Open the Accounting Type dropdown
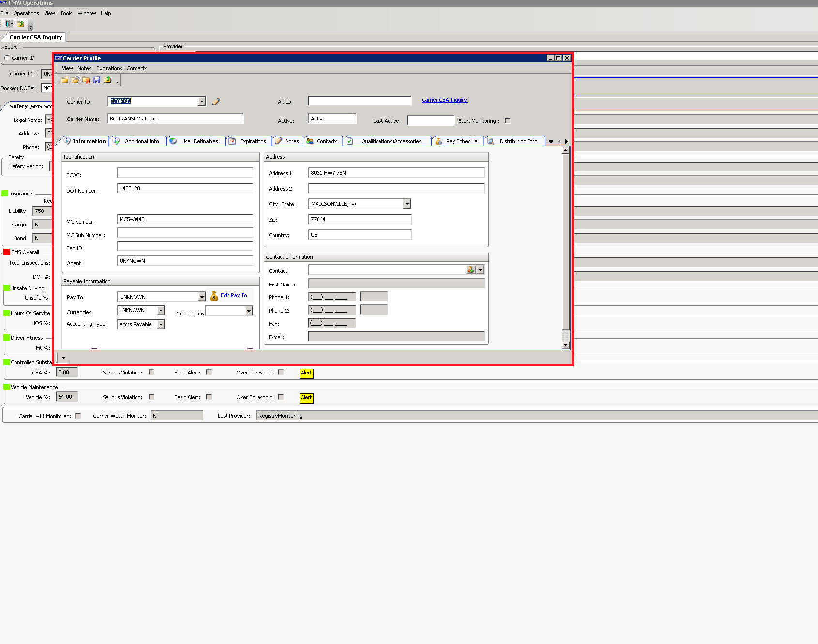The image size is (818, 644). click(x=161, y=324)
